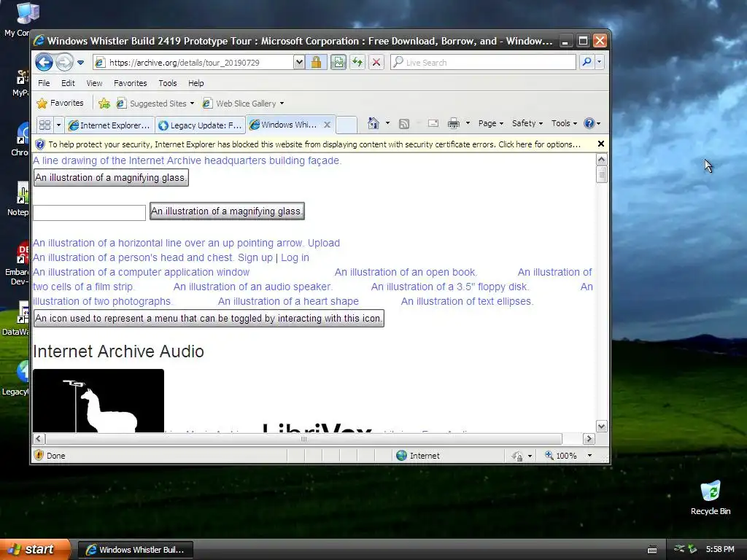Screen dimensions: 747x560
Task: Expand the address bar URL dropdown
Action: tap(298, 63)
